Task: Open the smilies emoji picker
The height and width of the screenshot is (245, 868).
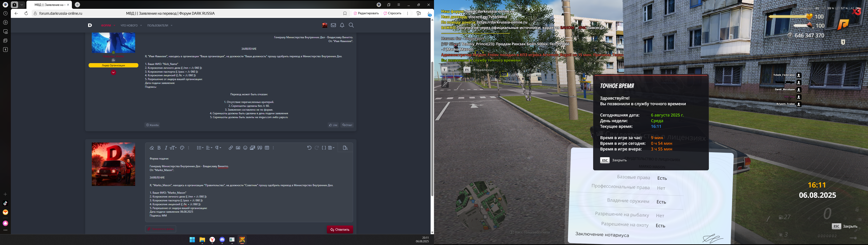Action: point(245,148)
